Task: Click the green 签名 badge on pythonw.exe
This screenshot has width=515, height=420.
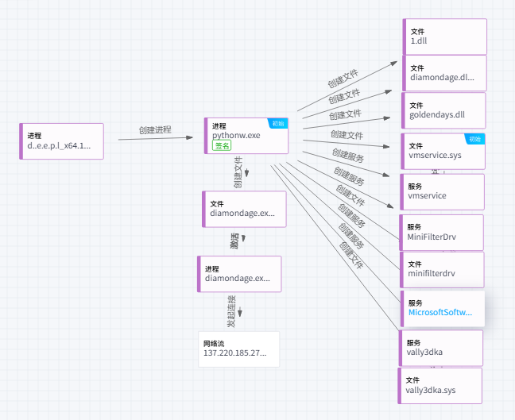Action: (x=222, y=146)
